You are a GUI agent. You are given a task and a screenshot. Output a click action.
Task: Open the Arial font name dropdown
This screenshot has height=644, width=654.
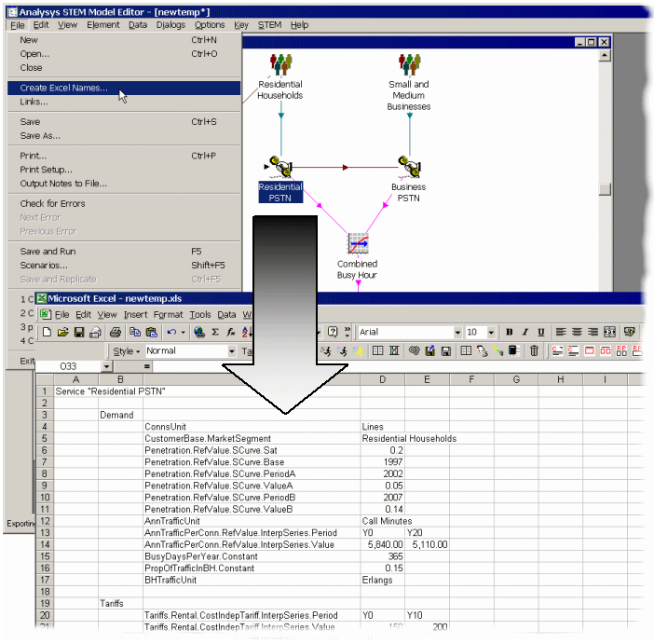(457, 332)
